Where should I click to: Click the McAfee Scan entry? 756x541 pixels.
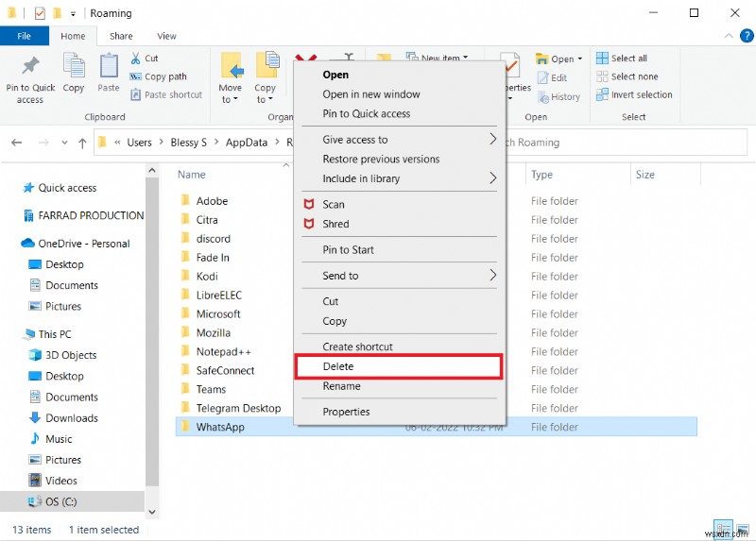pyautogui.click(x=399, y=204)
